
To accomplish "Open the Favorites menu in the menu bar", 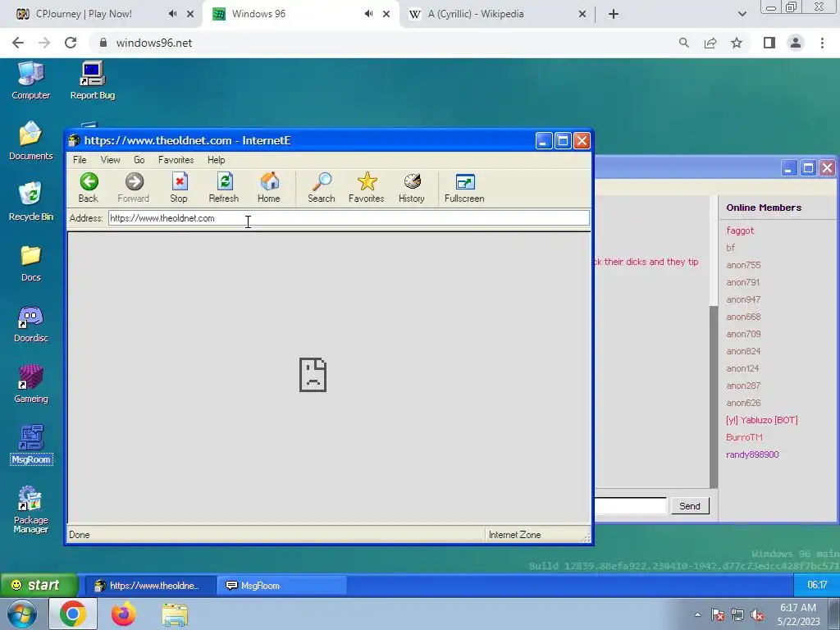I will [x=176, y=160].
